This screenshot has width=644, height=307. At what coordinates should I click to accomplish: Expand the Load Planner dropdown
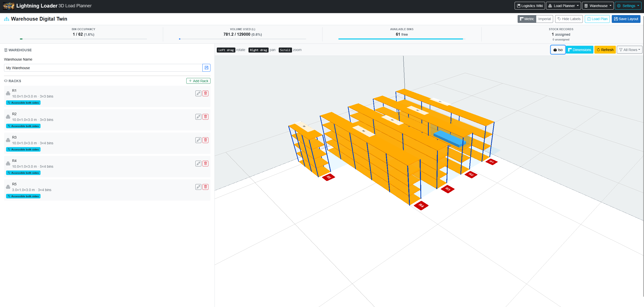click(x=563, y=6)
